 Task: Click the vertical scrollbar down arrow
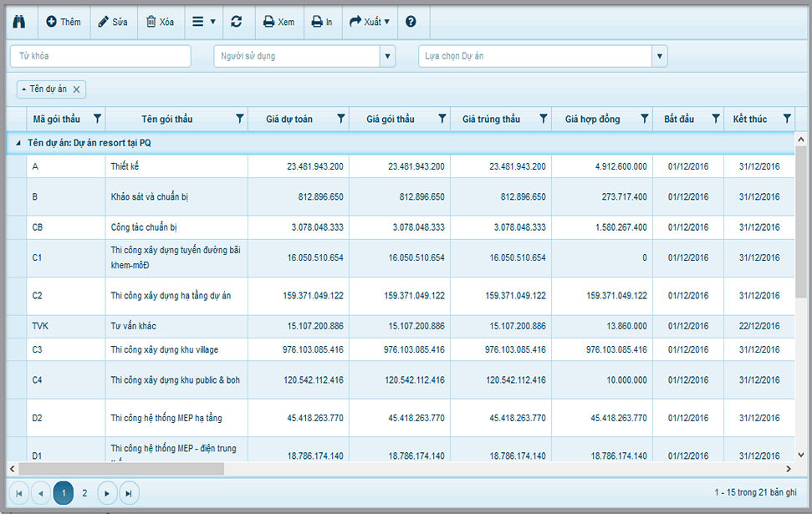click(800, 455)
